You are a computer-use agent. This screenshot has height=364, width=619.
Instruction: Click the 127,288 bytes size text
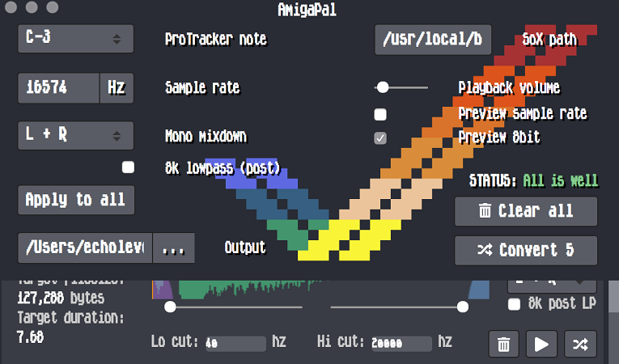point(61,298)
